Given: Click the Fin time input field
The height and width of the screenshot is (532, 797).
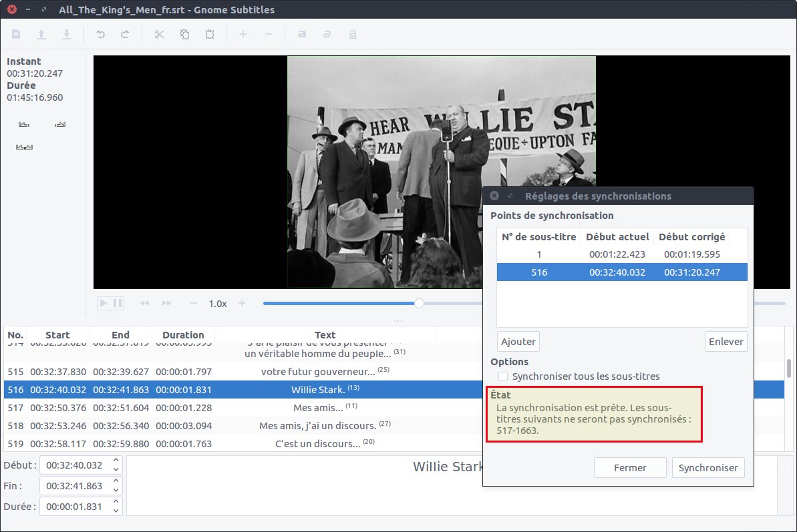Looking at the screenshot, I should pos(74,487).
